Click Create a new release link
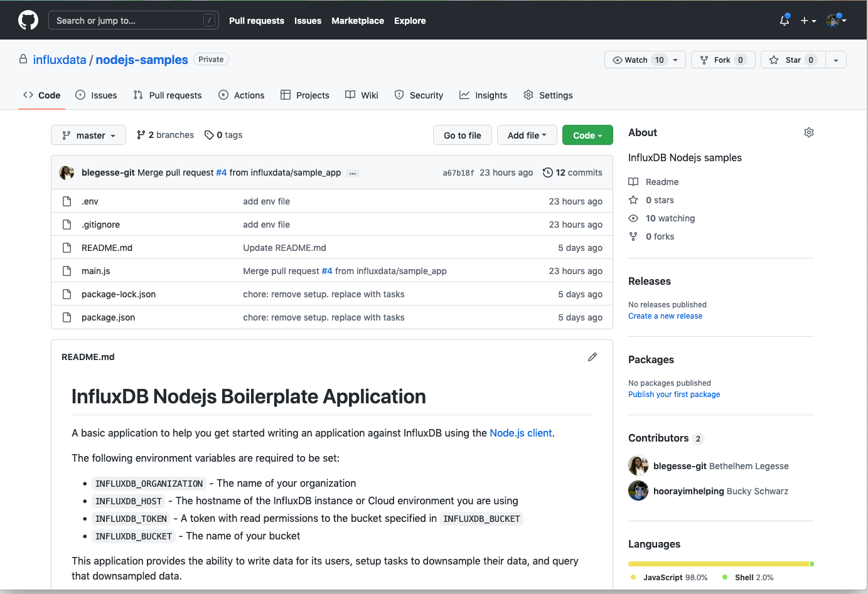 point(665,316)
